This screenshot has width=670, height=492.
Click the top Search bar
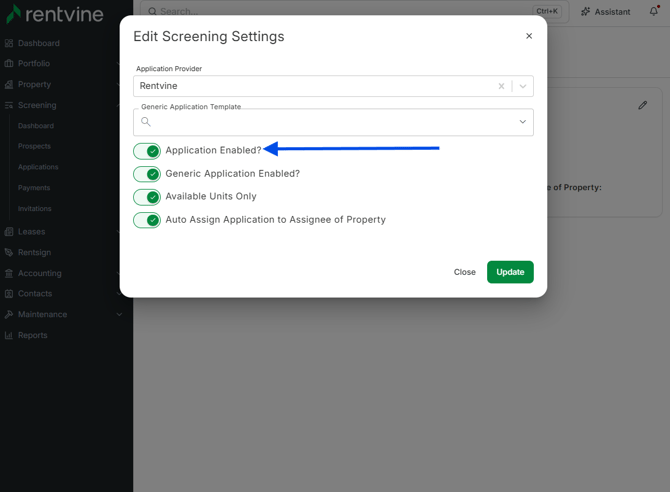(x=355, y=12)
